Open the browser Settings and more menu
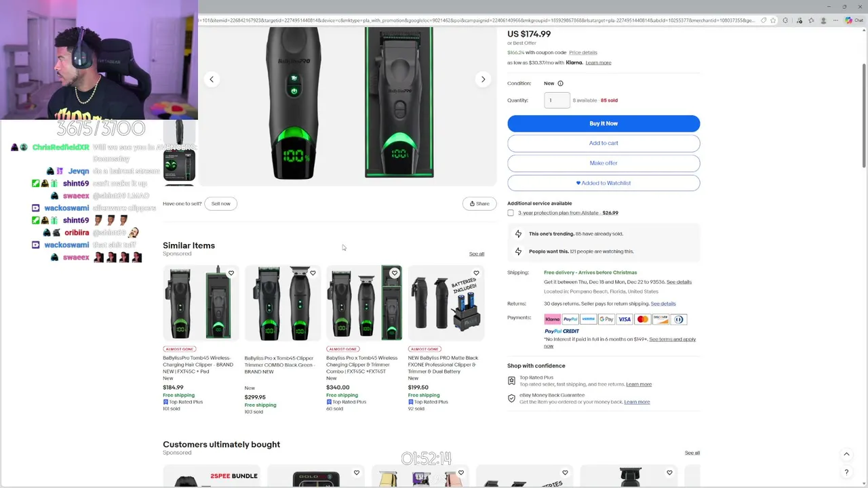The image size is (868, 488). [835, 20]
